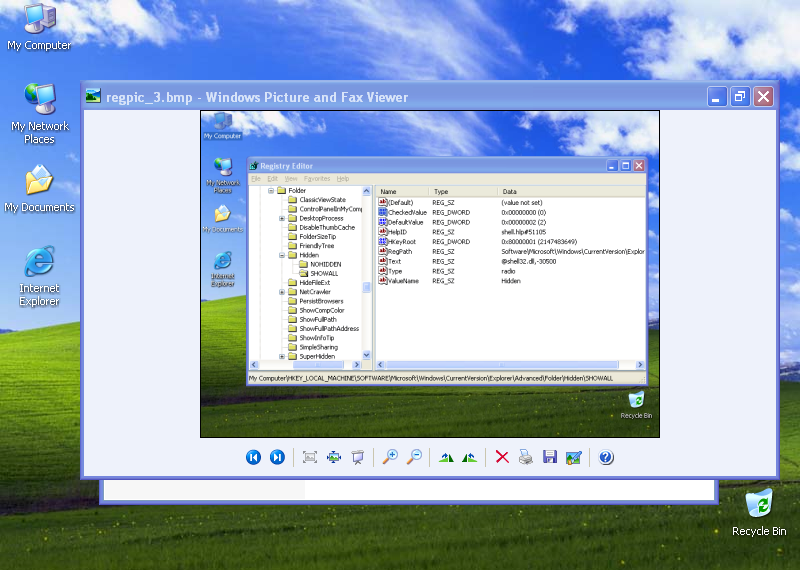
Task: Select the Internet Explorer desktop icon
Action: pos(39,276)
